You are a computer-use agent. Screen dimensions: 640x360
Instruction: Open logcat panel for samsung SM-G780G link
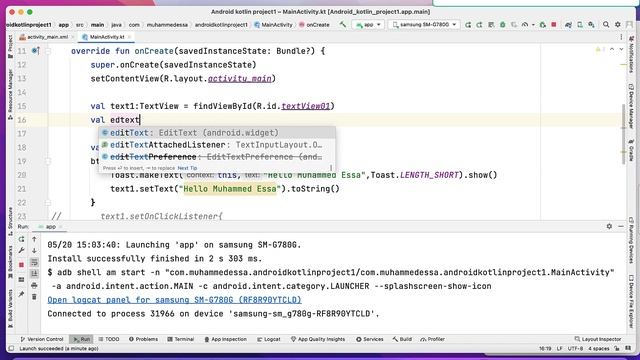click(174, 300)
